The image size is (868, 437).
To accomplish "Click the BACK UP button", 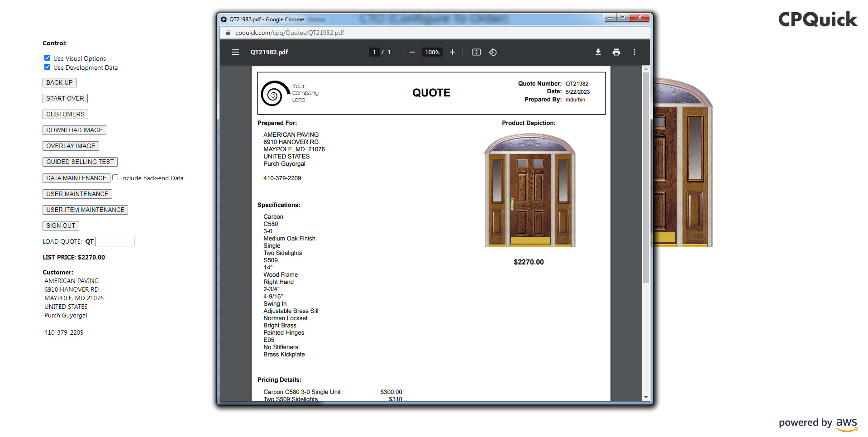I will point(59,82).
